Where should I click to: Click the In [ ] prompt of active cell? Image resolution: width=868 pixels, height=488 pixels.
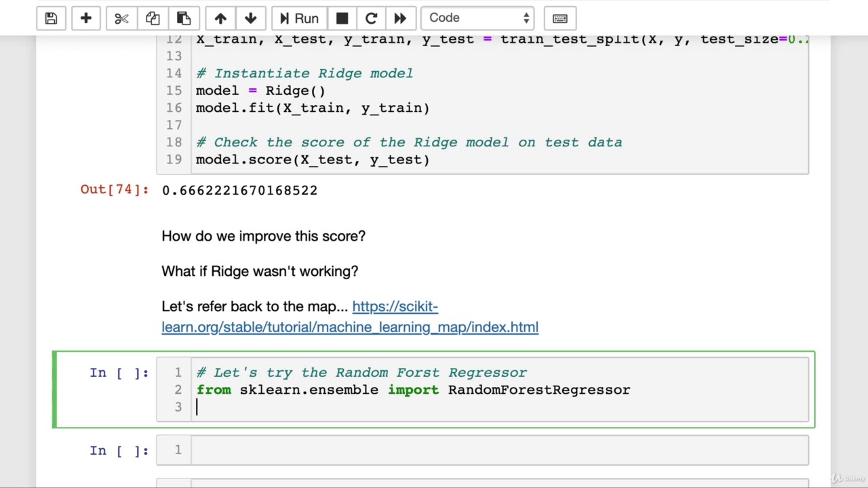click(x=119, y=372)
